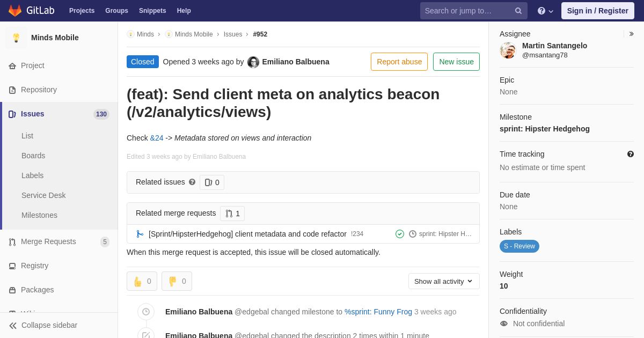The image size is (644, 338).
Task: Click the Minds Mobile project title in sidebar
Action: (55, 38)
